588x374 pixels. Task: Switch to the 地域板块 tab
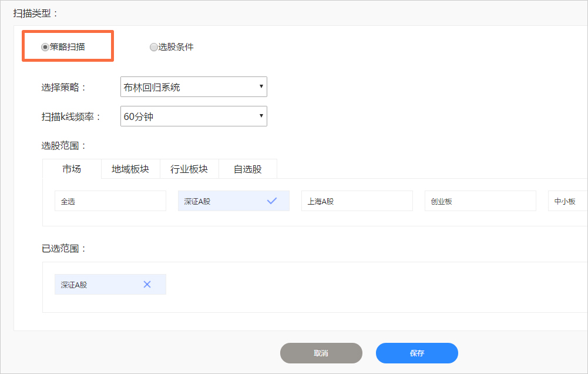click(x=130, y=169)
